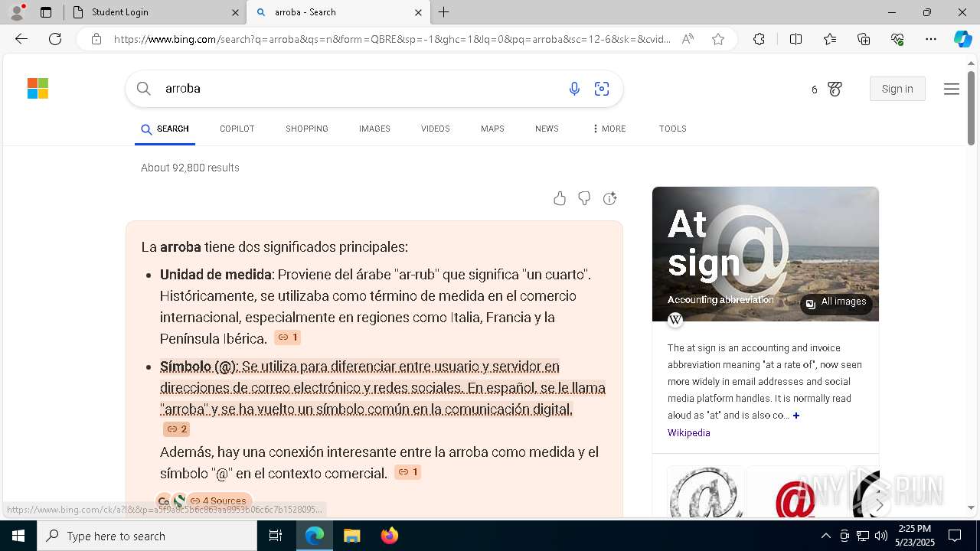Open Copilot sidebar icon

pyautogui.click(x=962, y=39)
